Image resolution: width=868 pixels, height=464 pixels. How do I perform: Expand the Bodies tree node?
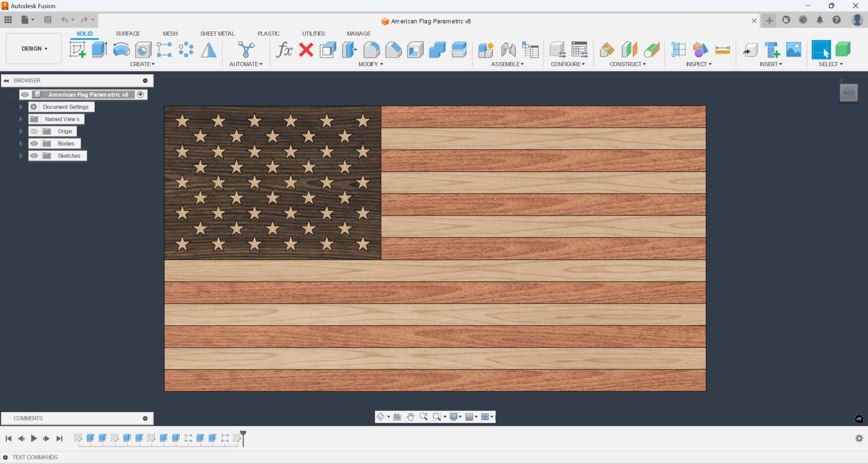coord(21,143)
